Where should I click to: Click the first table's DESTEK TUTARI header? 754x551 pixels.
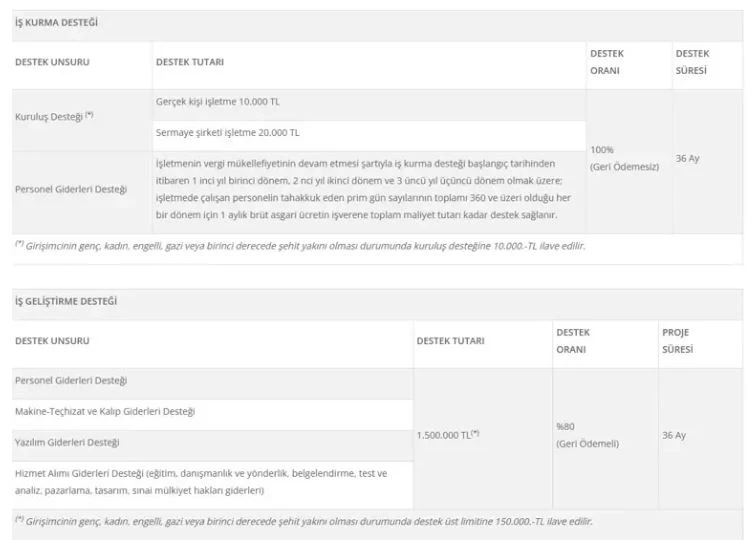pos(190,62)
